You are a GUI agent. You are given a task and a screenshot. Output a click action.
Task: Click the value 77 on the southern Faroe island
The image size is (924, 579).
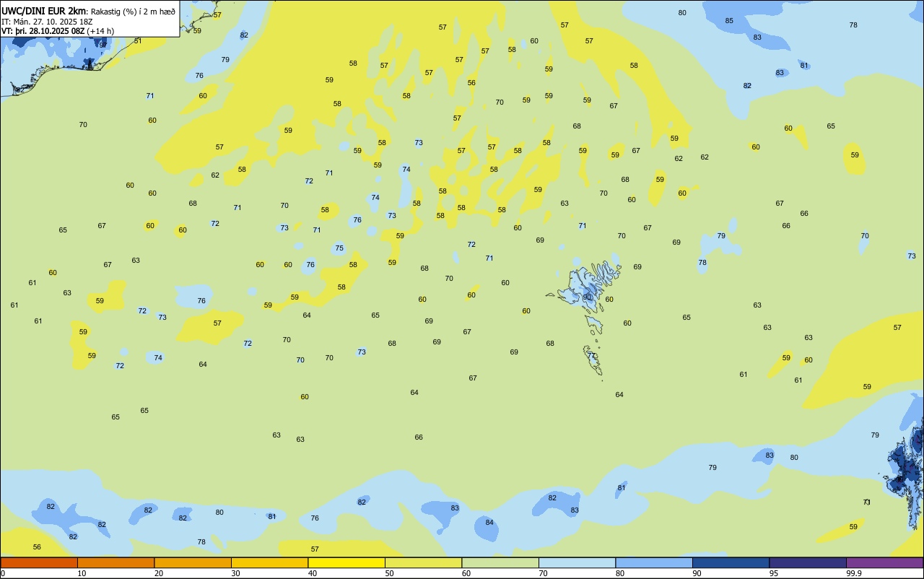592,356
